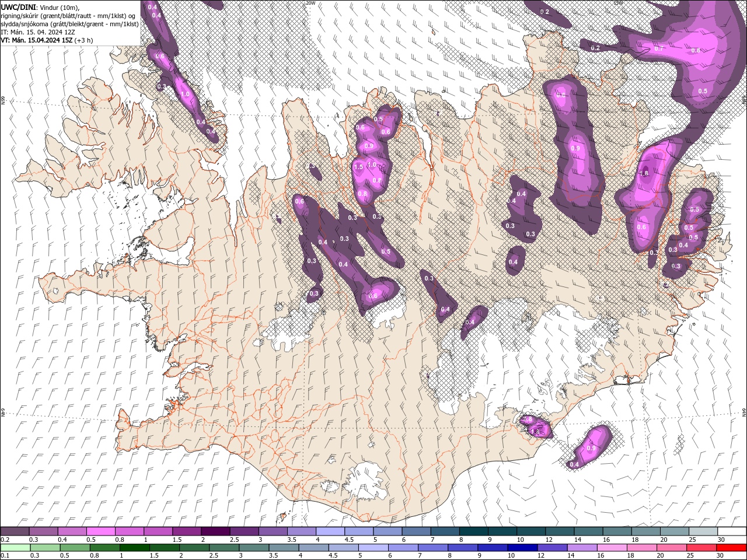
Task: Pick the snow-scale swatch for 0.4–0.5 mm
Action: (72, 531)
